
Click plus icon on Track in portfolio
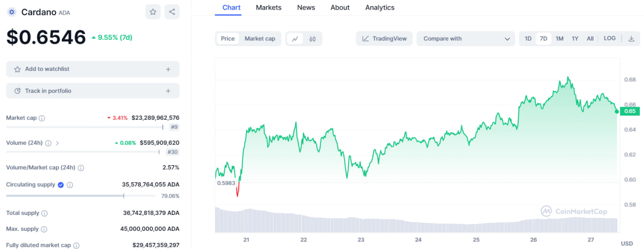coord(168,91)
